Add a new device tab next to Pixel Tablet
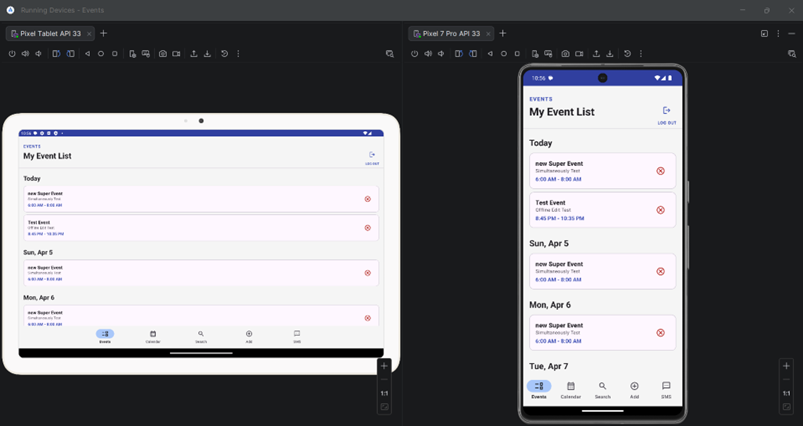803x426 pixels. 103,33
